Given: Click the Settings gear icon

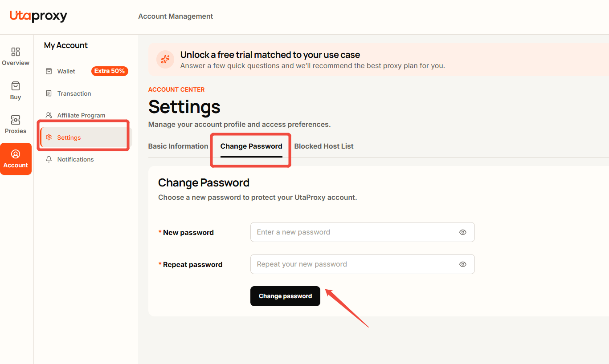Looking at the screenshot, I should (x=49, y=138).
